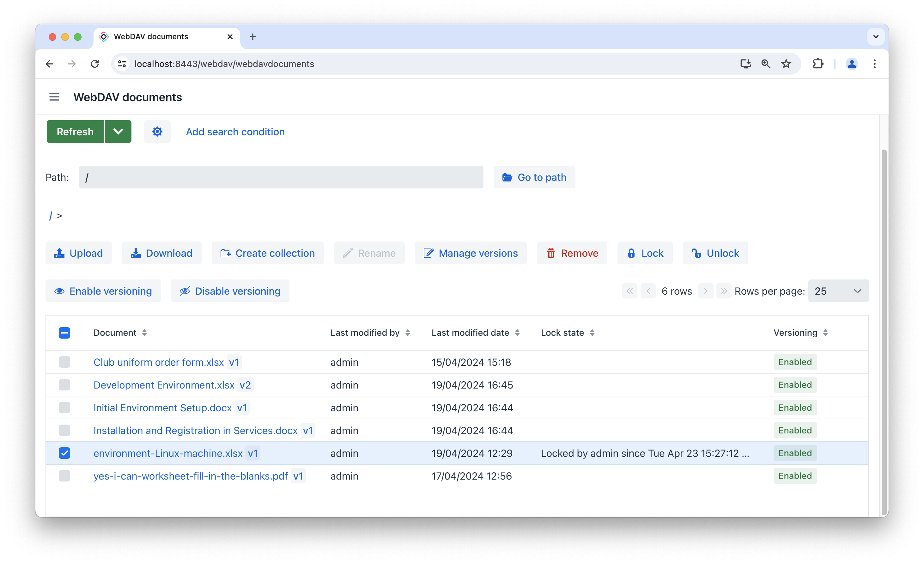Click the select-all header checkbox
This screenshot has height=564, width=924.
pos(64,333)
